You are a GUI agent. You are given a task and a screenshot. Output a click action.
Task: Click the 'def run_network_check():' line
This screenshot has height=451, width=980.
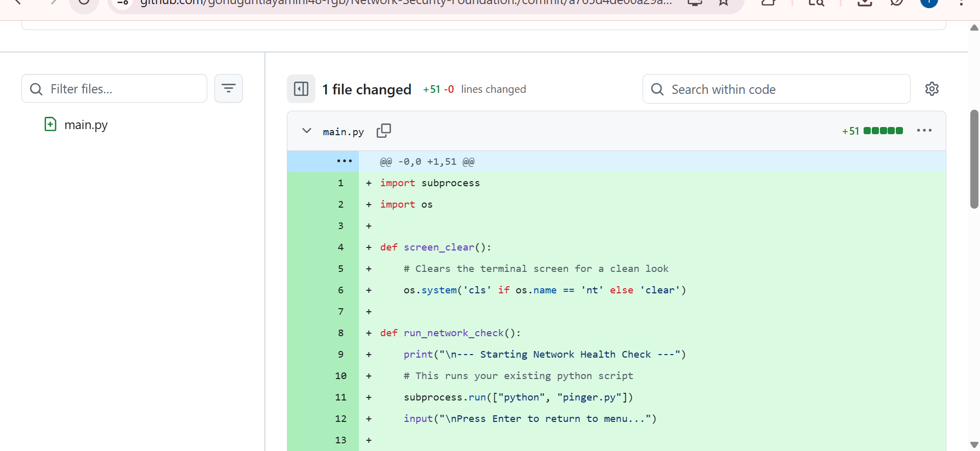[450, 333]
